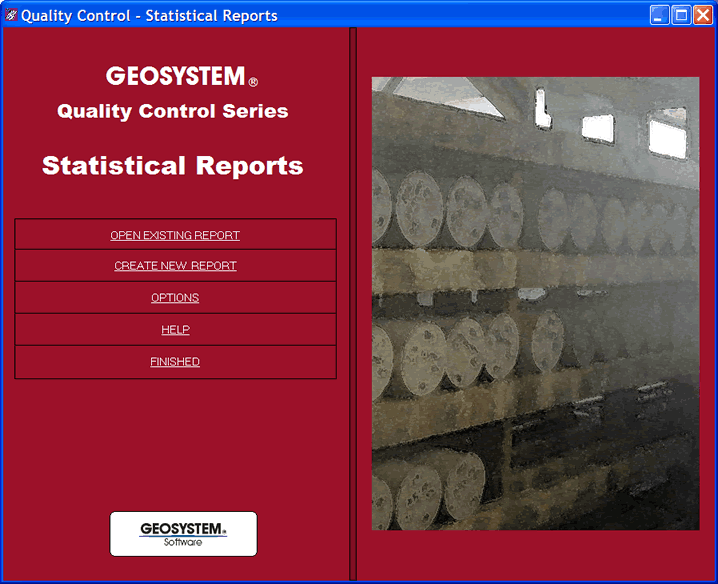The width and height of the screenshot is (718, 584).
Task: Click the bottom shelf cylinders in photo
Action: point(430,490)
